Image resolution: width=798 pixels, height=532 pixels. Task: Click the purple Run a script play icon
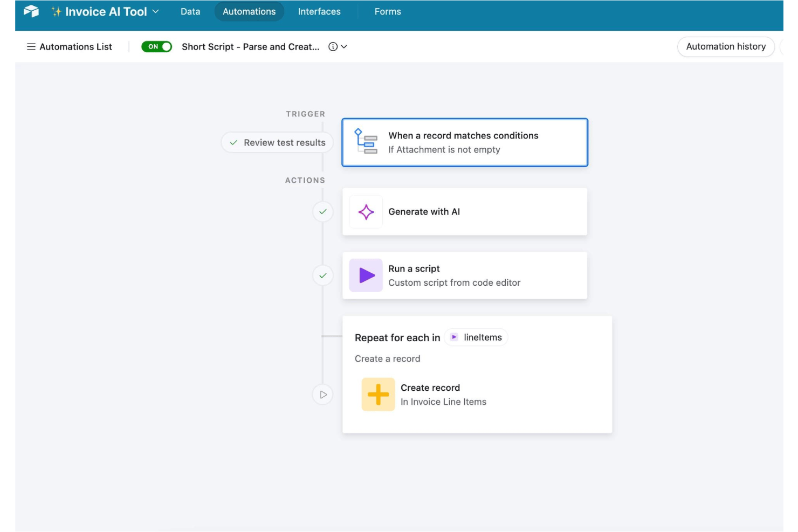[366, 275]
